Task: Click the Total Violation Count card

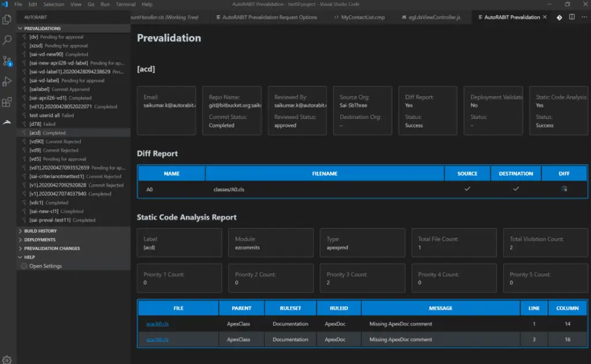Action: pyautogui.click(x=545, y=243)
